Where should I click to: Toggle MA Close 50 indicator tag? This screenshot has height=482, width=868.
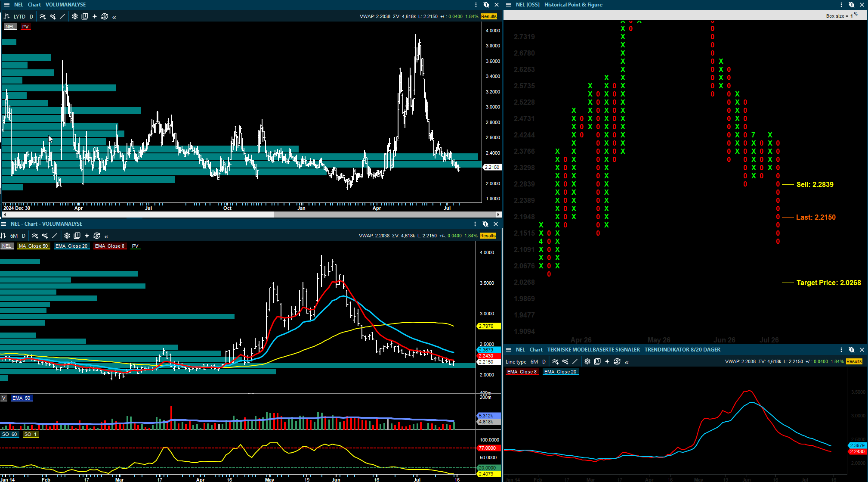34,246
